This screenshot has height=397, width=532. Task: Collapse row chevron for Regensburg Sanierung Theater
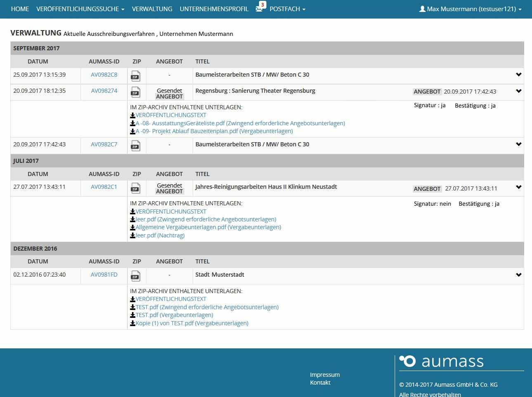coord(519,91)
